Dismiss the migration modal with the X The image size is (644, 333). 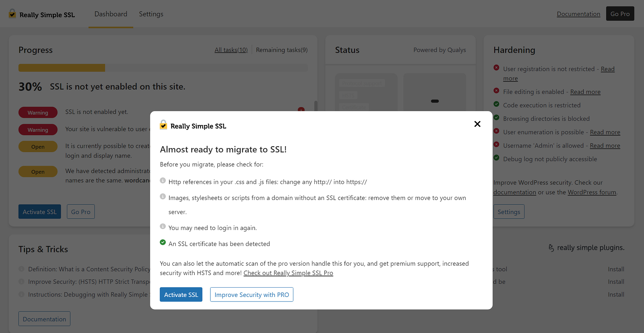coord(477,124)
